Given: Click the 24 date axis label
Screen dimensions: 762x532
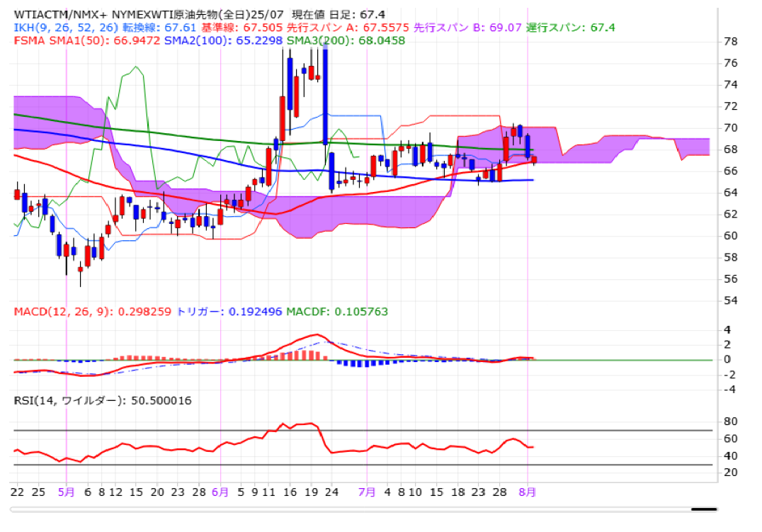Looking at the screenshot, I should (x=331, y=492).
